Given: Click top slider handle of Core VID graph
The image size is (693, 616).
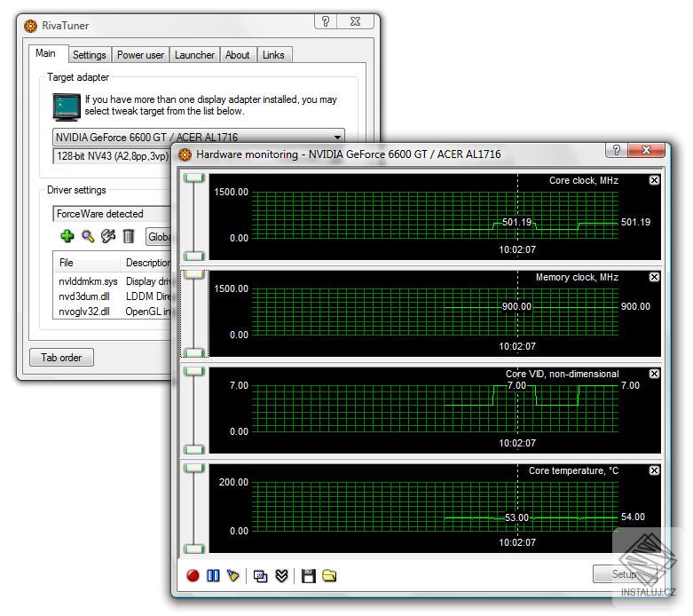Looking at the screenshot, I should click(194, 371).
